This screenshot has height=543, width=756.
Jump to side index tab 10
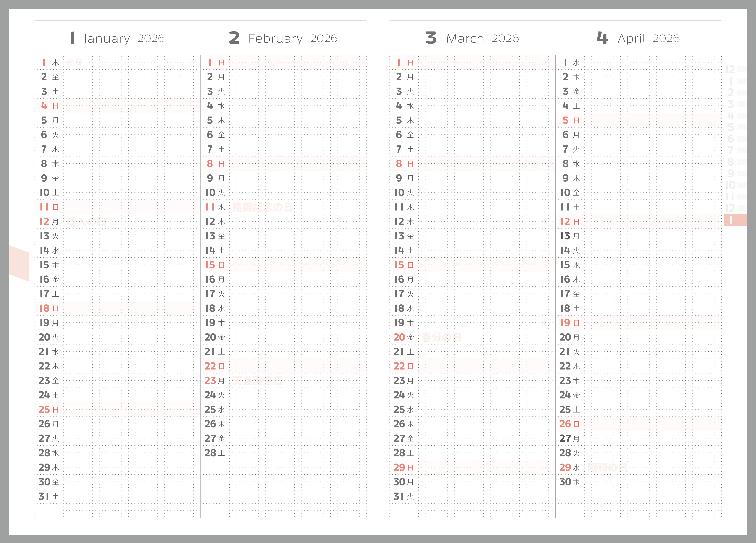pyautogui.click(x=736, y=185)
